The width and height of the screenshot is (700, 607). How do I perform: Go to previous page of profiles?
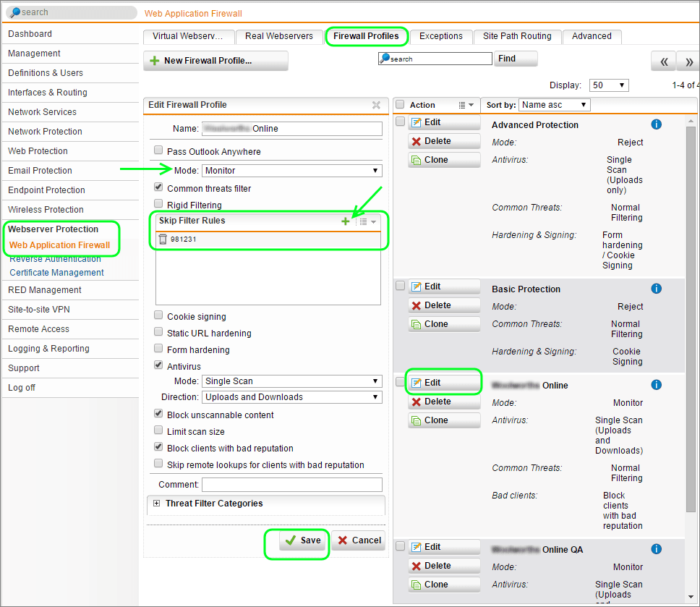click(664, 61)
